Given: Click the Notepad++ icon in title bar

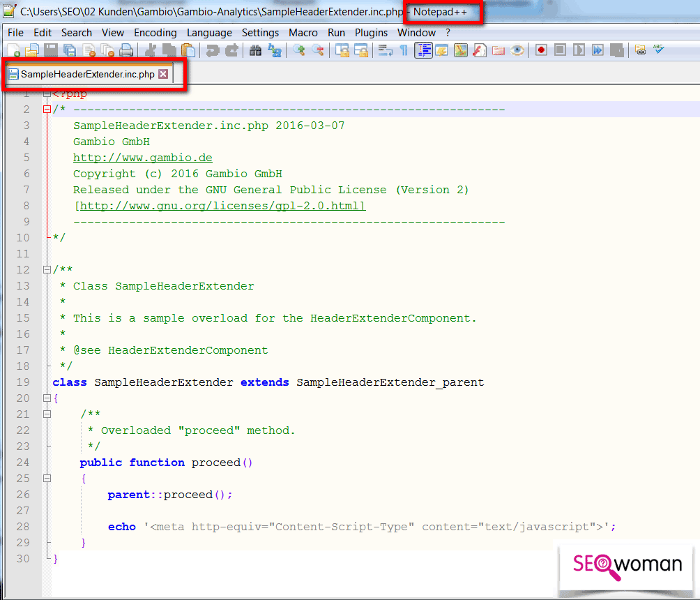Looking at the screenshot, I should (x=10, y=10).
